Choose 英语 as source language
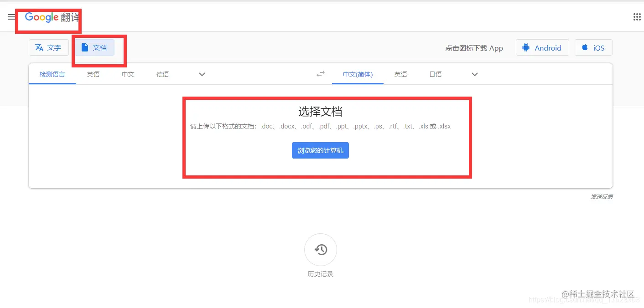644x308 pixels. (93, 74)
